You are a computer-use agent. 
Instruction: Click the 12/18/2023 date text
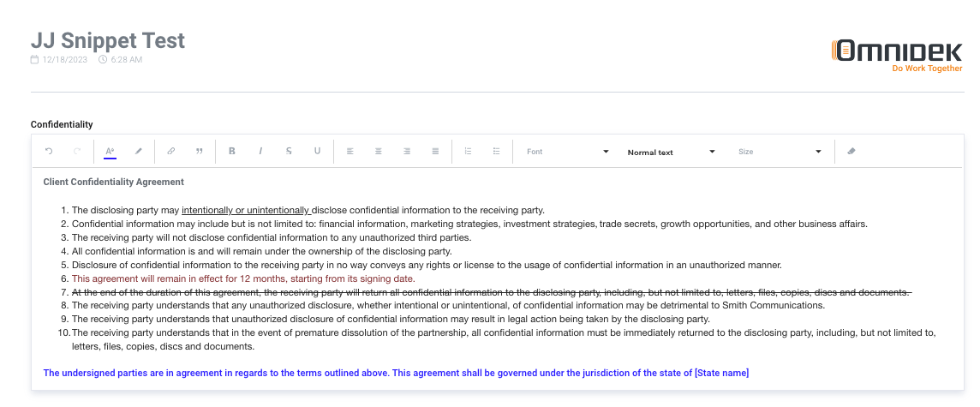point(65,60)
